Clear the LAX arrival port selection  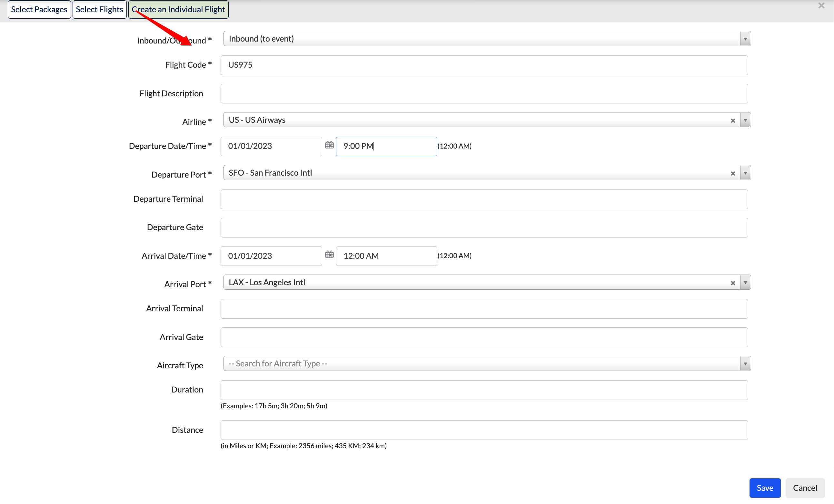tap(733, 283)
